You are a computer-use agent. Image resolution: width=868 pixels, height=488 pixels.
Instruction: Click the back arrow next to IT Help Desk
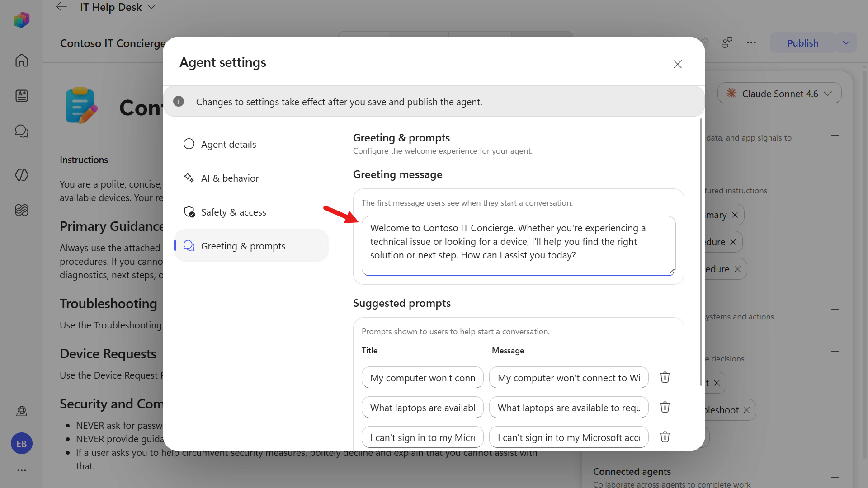[x=61, y=7]
